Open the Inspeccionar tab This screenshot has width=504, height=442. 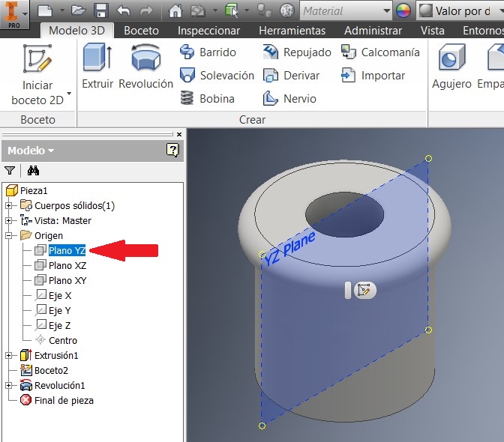tap(208, 31)
